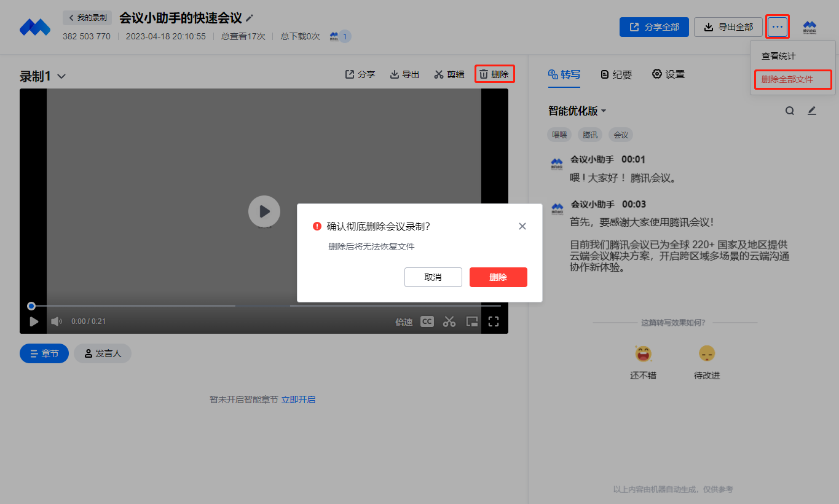This screenshot has height=504, width=839.
Task: Click the more options ellipsis button
Action: [x=778, y=26]
